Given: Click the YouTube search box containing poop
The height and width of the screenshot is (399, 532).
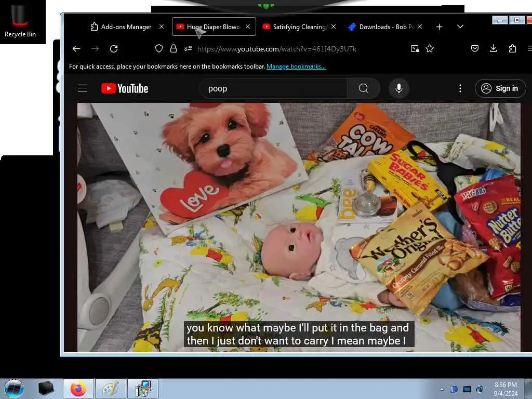Looking at the screenshot, I should pos(273,88).
